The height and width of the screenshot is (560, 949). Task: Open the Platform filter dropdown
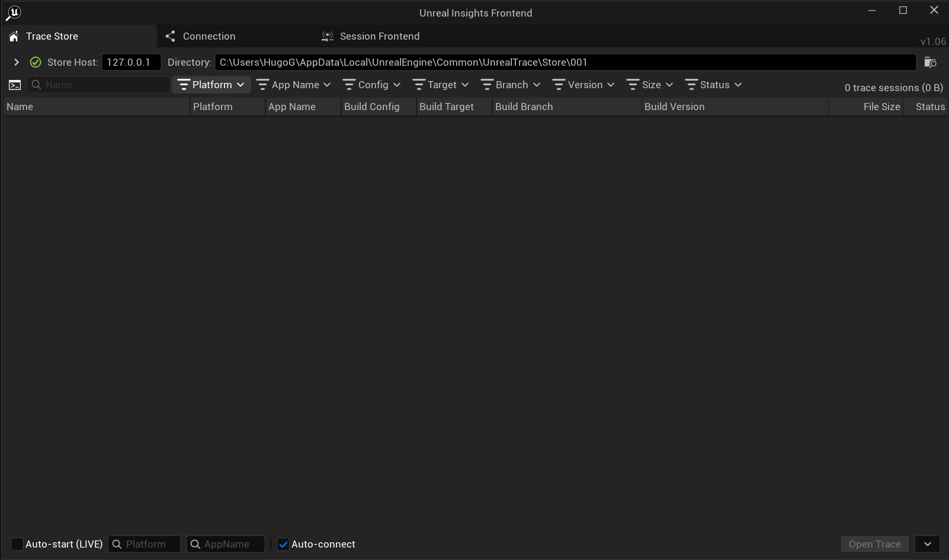pos(211,85)
